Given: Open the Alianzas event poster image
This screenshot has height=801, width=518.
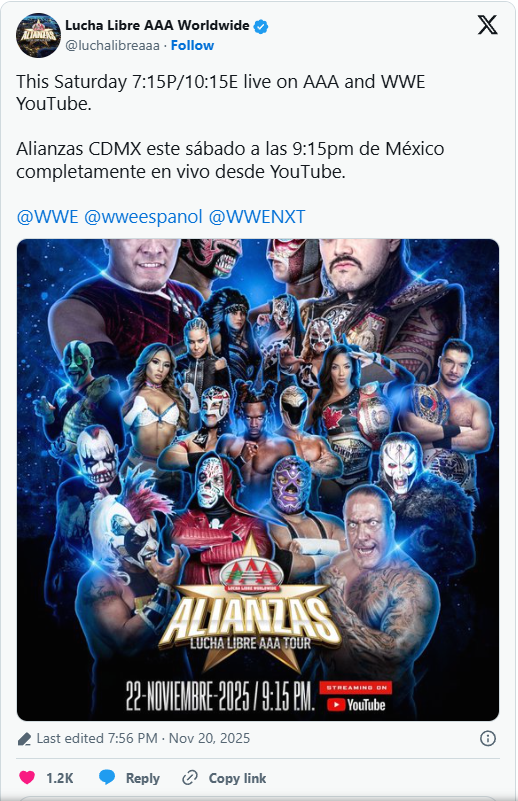Looking at the screenshot, I should [x=258, y=480].
